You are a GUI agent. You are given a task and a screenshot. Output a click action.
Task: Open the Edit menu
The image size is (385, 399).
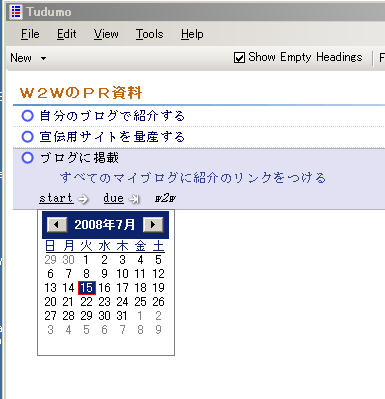67,34
